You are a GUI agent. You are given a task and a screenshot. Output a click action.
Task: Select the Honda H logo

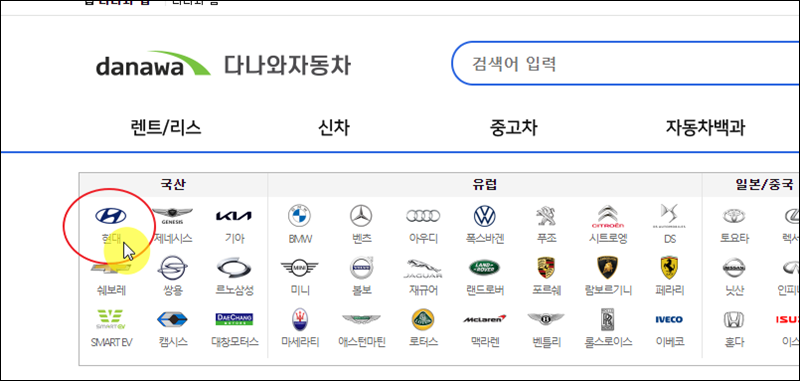pos(734,320)
